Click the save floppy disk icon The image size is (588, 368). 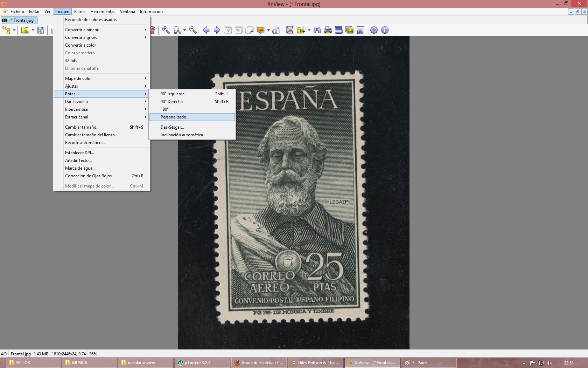(x=41, y=30)
